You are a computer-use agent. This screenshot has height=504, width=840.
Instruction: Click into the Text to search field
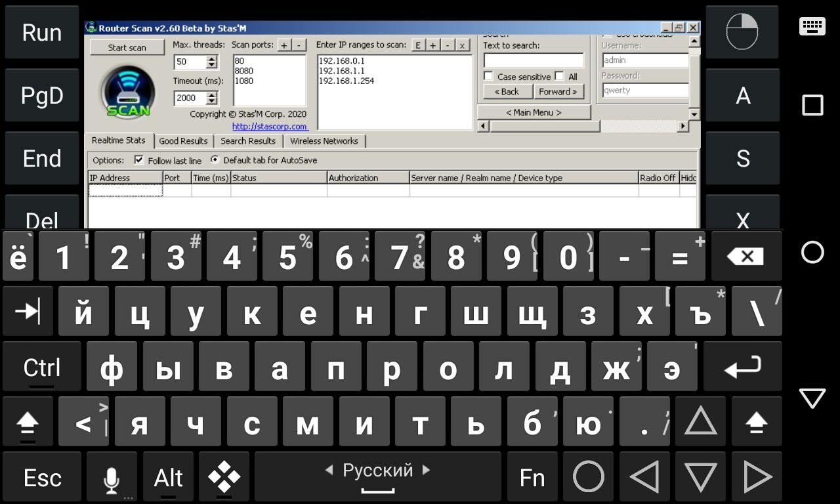534,60
